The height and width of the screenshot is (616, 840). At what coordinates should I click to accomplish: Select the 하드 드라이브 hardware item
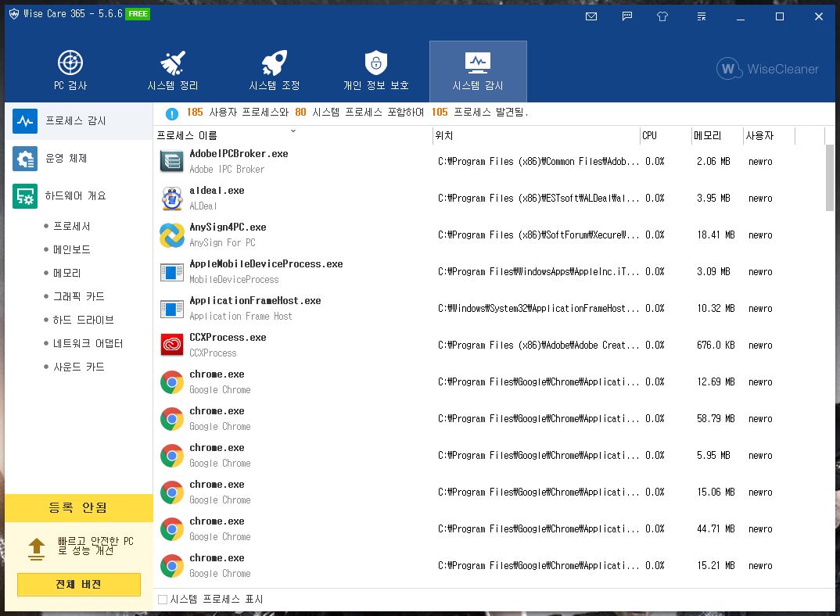click(84, 320)
